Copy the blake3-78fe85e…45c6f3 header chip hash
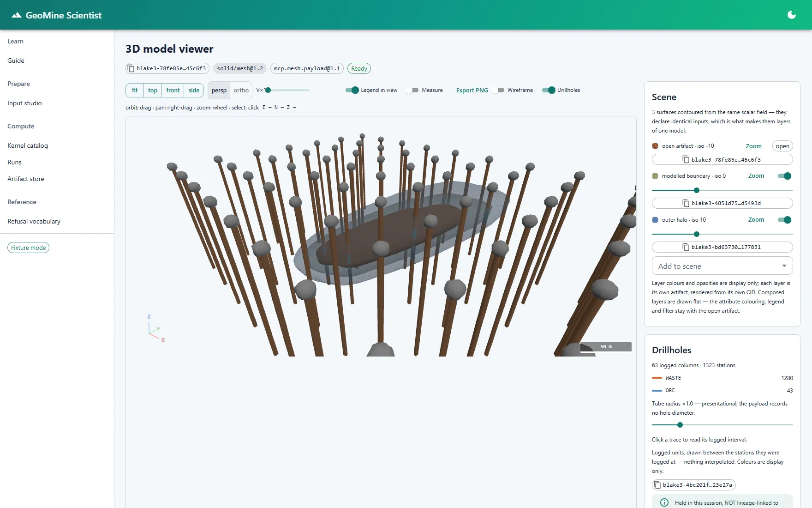812x508 pixels. pyautogui.click(x=131, y=68)
